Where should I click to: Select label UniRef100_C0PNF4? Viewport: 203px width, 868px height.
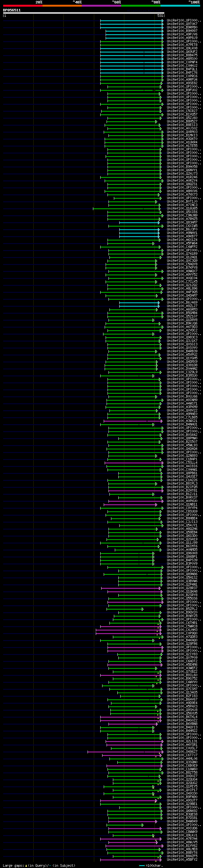tap(182, 62)
